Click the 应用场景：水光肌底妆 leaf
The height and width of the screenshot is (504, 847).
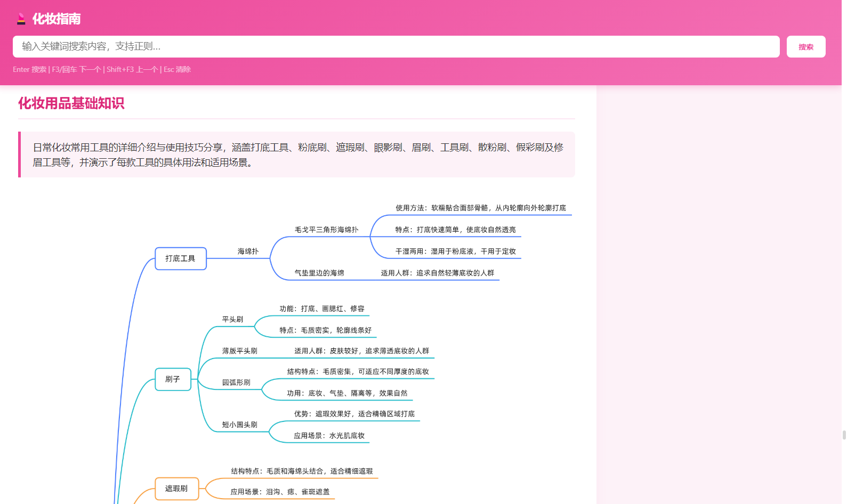pyautogui.click(x=329, y=436)
